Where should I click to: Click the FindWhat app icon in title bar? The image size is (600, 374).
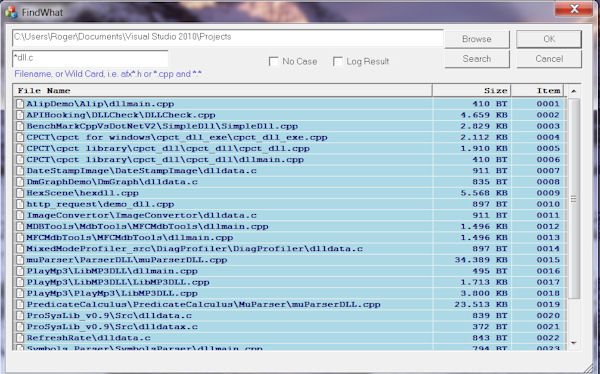coord(11,12)
